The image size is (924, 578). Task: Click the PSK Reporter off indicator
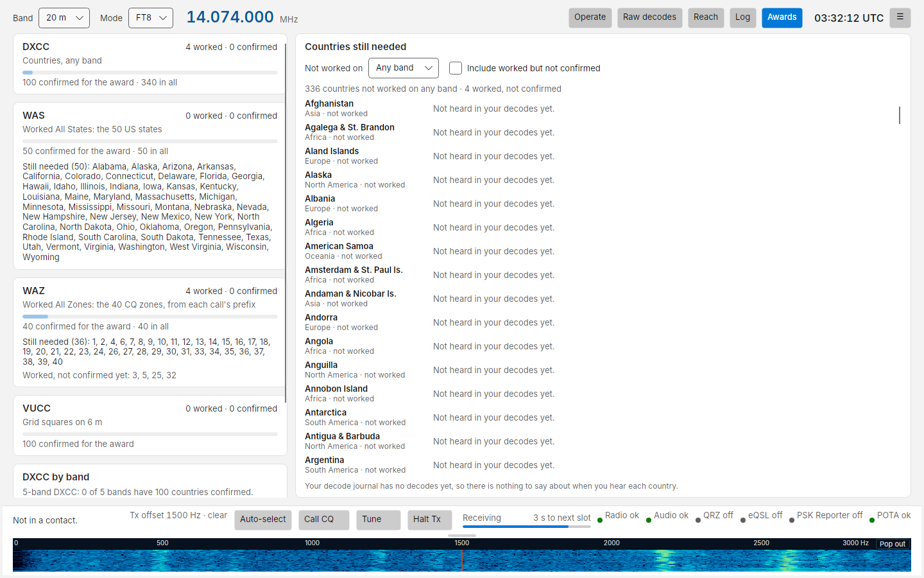(826, 516)
